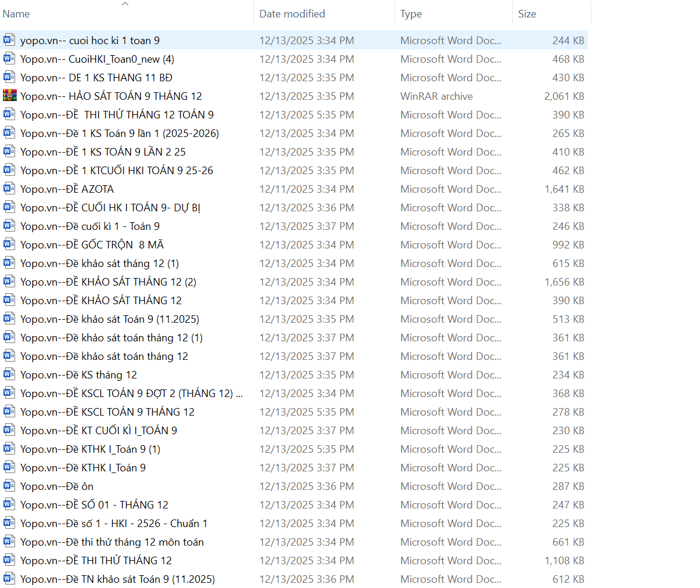The image size is (700, 588).
Task: Click WinRAR archive icon for HẢO SÁT TOÁN 9
Action: pos(9,96)
